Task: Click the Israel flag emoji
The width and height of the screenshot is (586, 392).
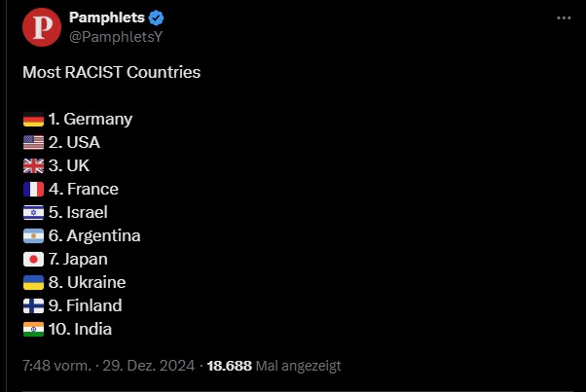Action: click(33, 212)
